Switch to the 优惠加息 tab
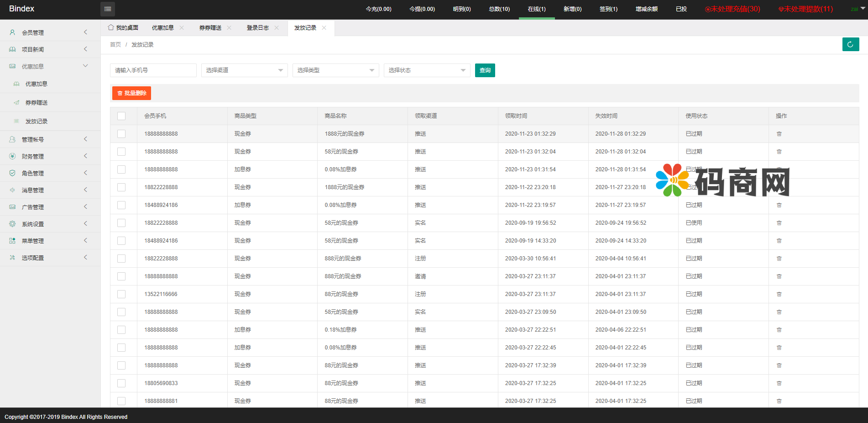 coord(163,28)
